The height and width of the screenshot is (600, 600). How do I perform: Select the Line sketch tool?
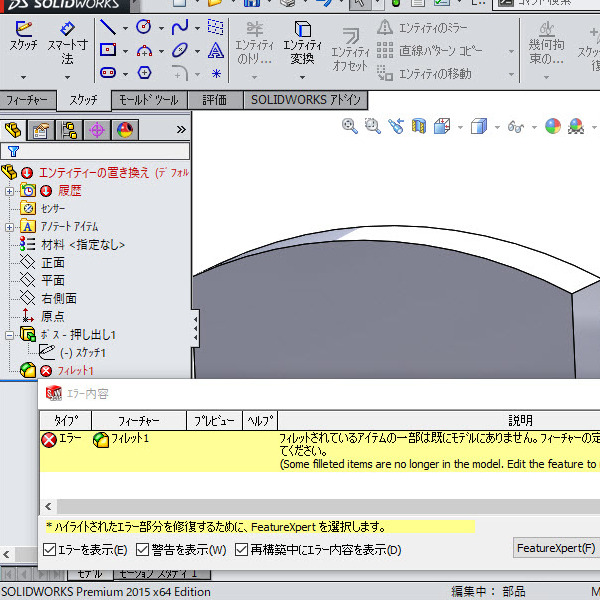coord(108,27)
